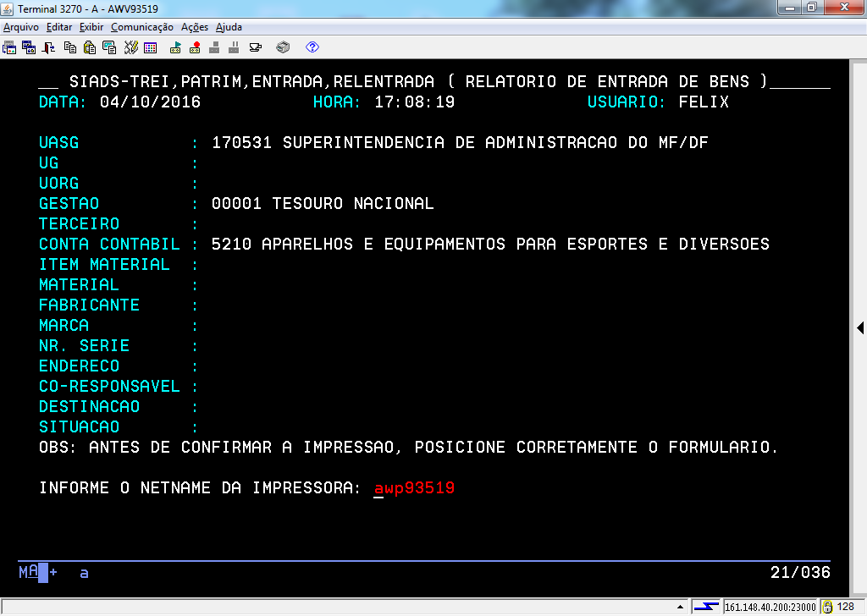This screenshot has width=867, height=616.
Task: Close the Terminal 3270 window
Action: point(844,8)
